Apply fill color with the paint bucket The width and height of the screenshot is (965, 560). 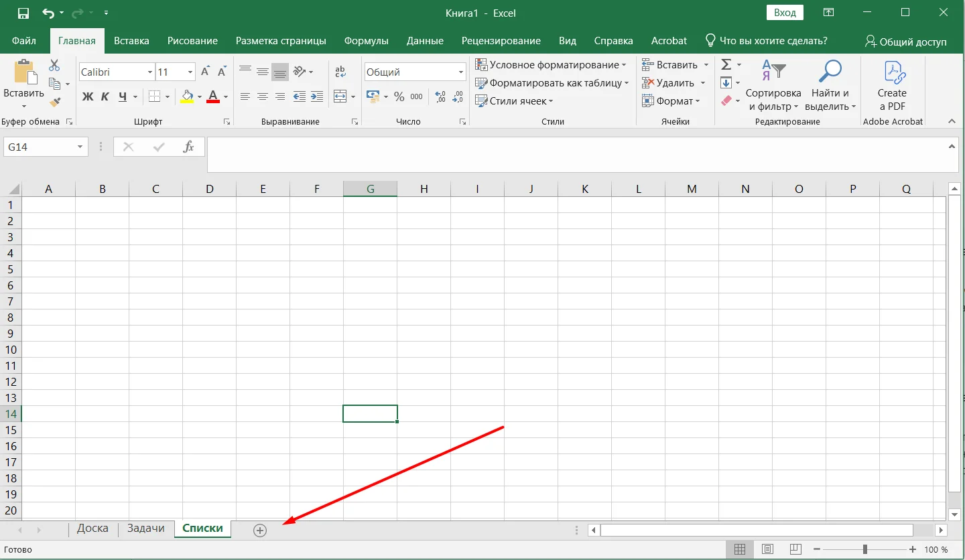(187, 96)
